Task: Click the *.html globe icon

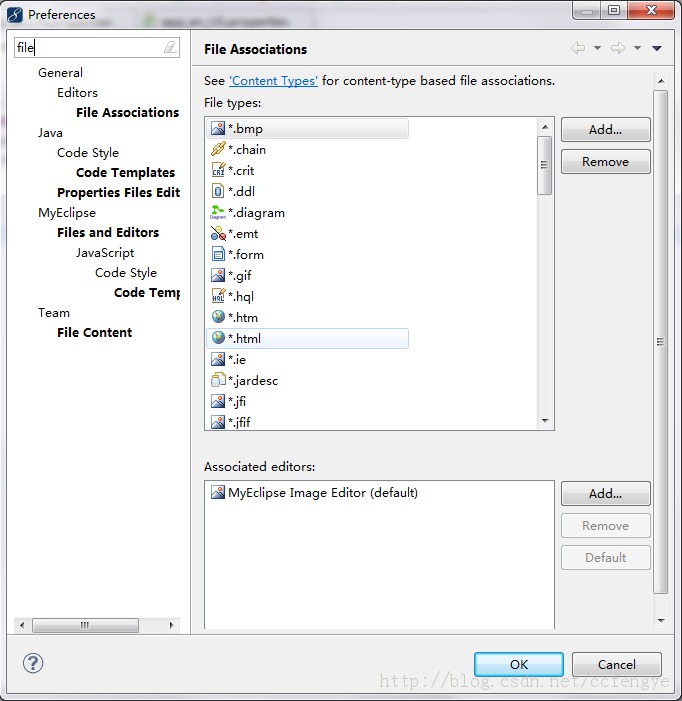Action: (218, 339)
